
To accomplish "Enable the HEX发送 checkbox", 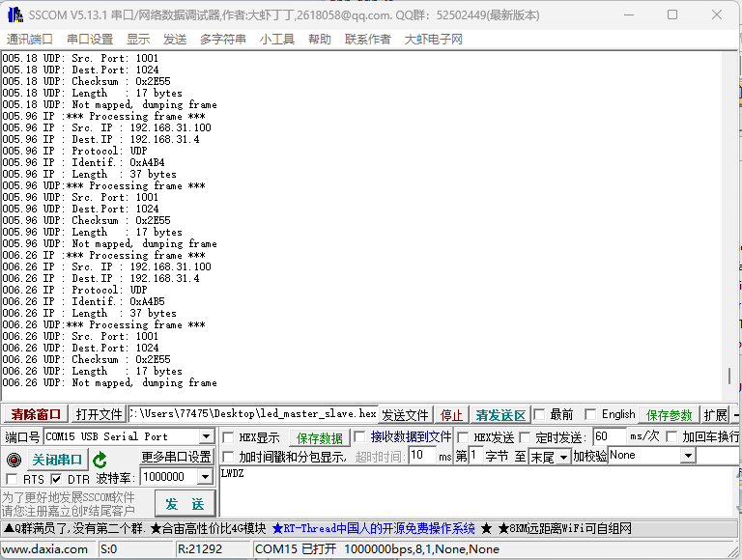I will pyautogui.click(x=464, y=437).
